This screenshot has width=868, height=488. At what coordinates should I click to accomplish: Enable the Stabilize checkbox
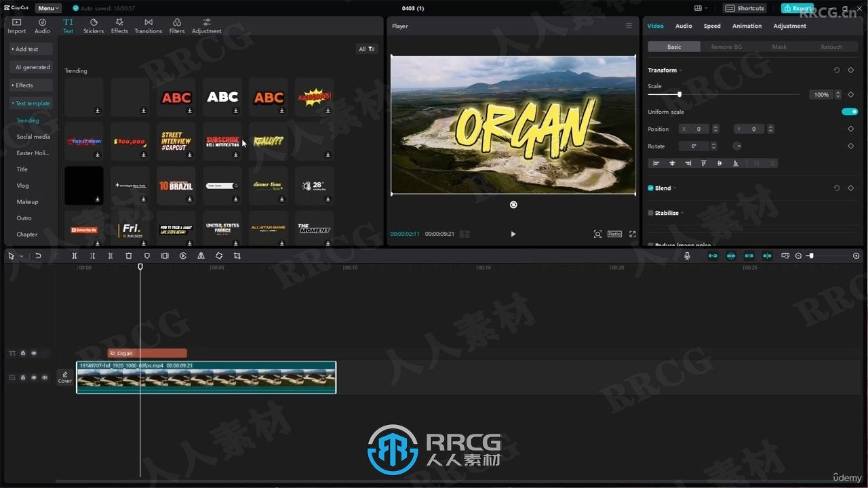click(651, 213)
